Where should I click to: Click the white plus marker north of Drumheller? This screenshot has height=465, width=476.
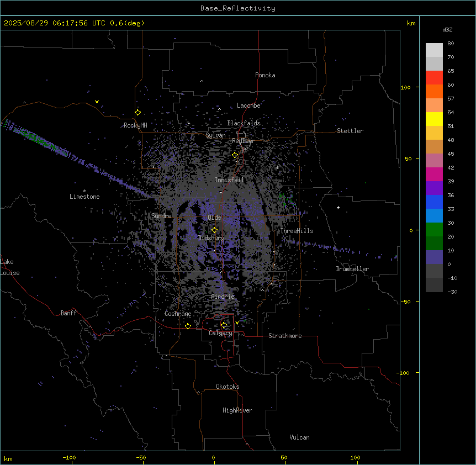pos(338,208)
